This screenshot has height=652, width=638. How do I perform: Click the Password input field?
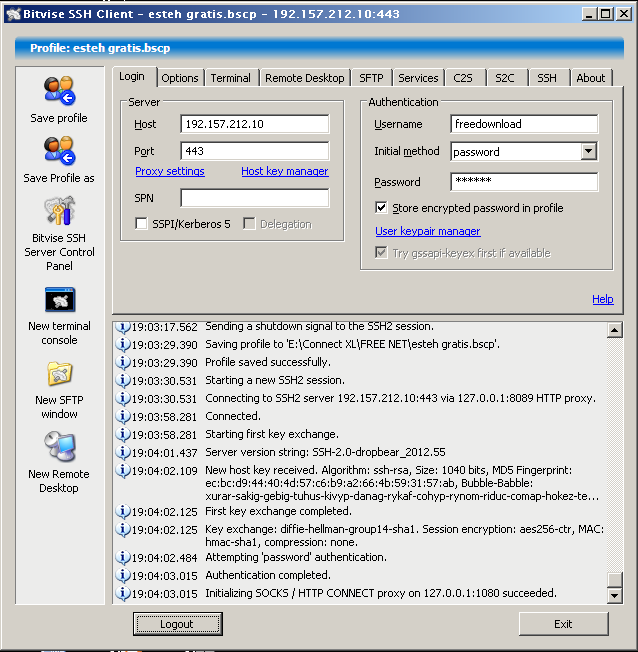(x=524, y=182)
